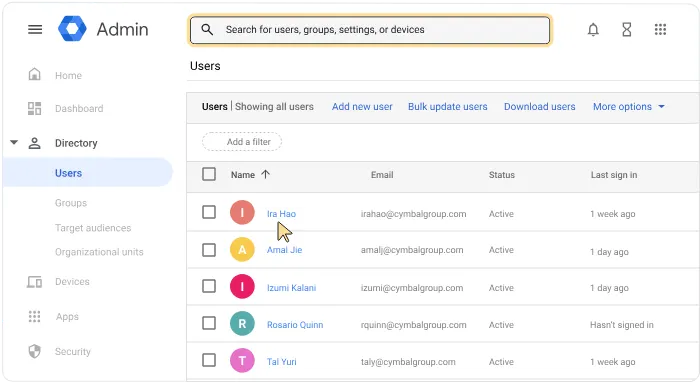Open Apps in sidebar

[x=67, y=317]
